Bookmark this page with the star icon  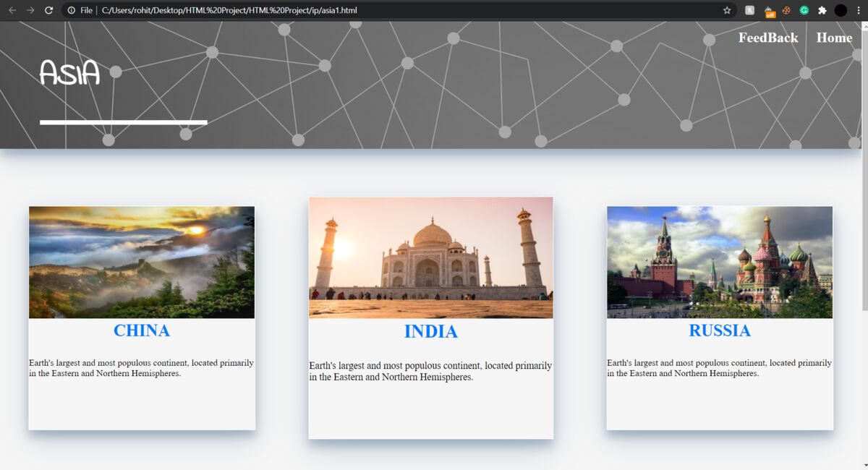727,10
